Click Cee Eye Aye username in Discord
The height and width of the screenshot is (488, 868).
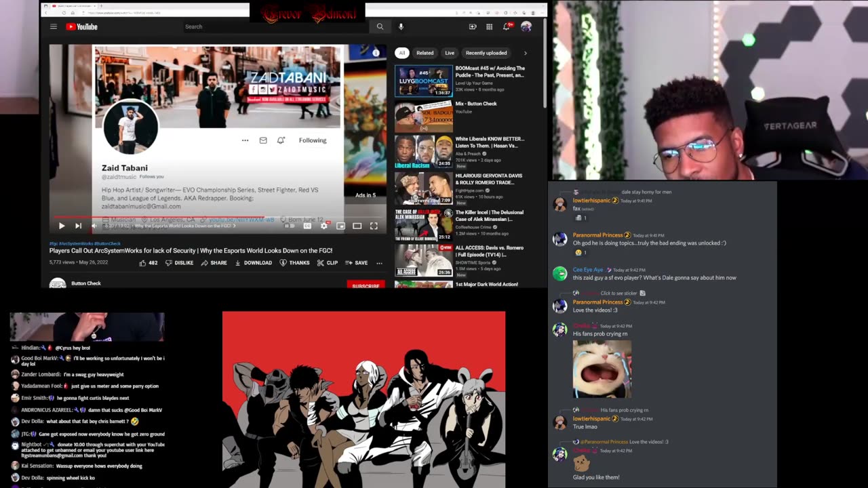pyautogui.click(x=588, y=270)
